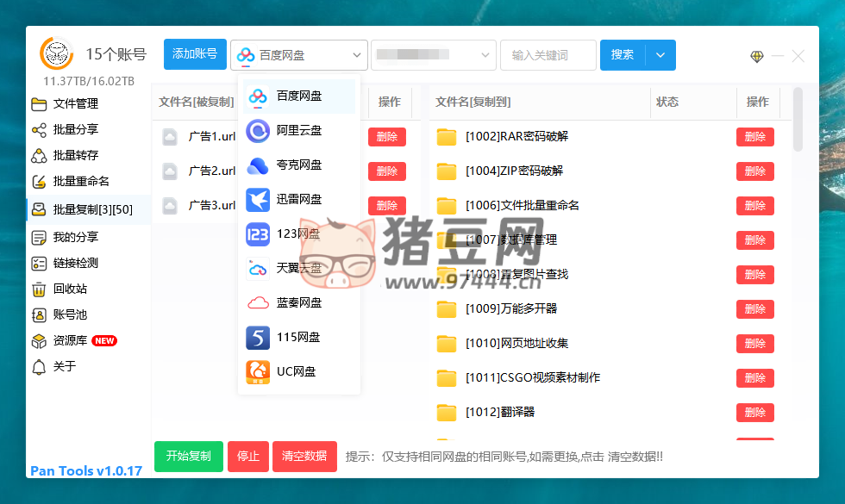Select the [1011]CSGO视频素材制作 folder name
This screenshot has width=845, height=504.
click(533, 378)
